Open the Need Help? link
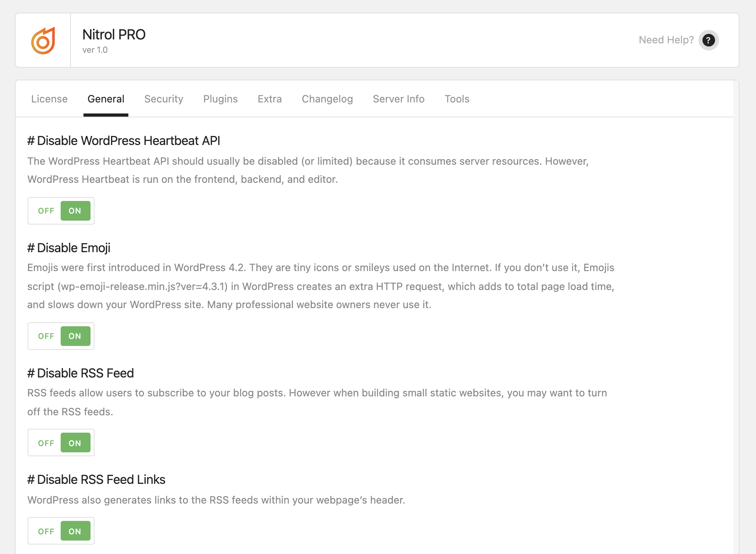756x554 pixels. (666, 40)
